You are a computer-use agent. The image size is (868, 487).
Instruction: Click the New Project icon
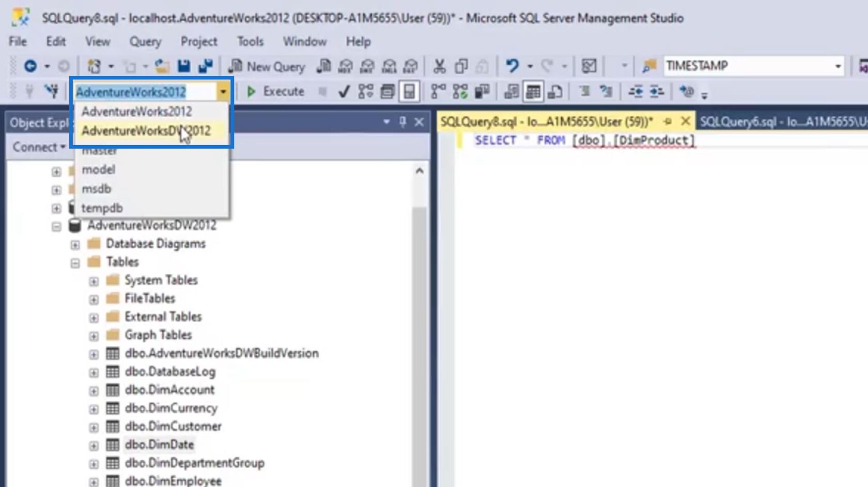click(x=94, y=66)
